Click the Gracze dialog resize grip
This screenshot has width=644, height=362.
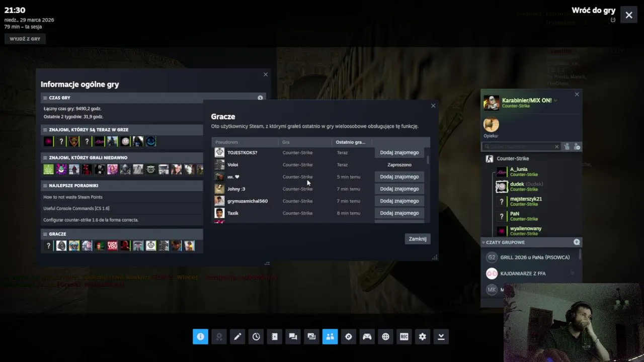point(435,257)
